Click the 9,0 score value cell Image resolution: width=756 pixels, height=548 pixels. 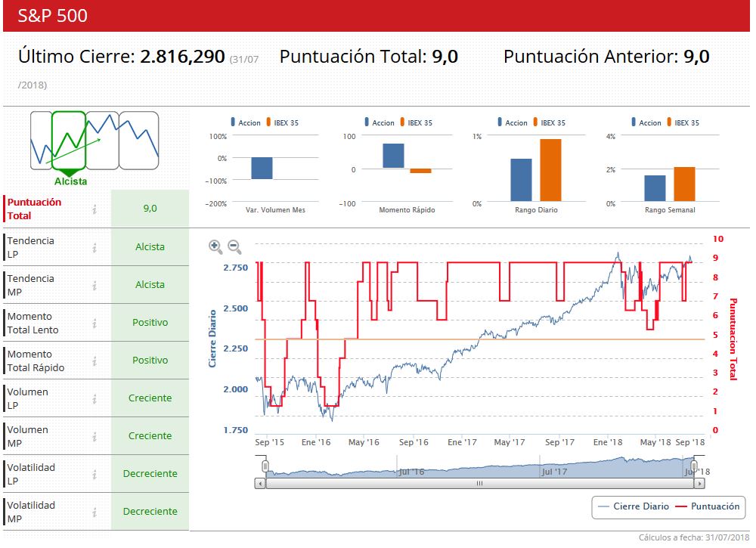coord(150,208)
